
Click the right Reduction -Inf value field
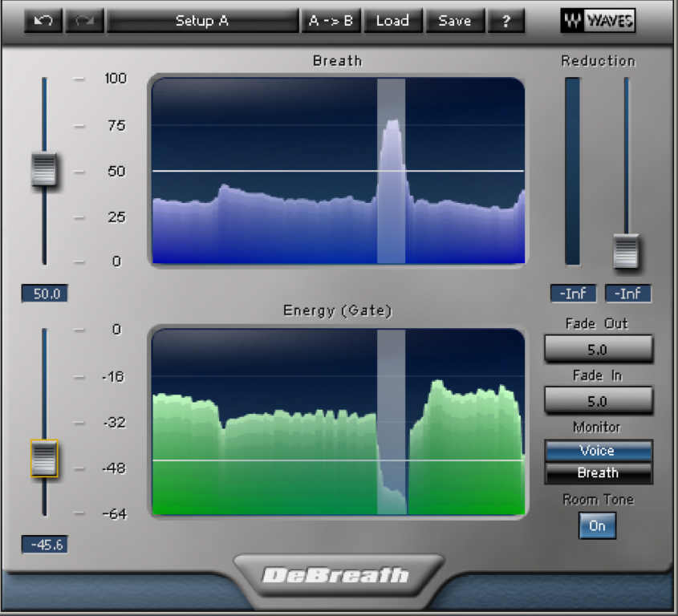click(x=627, y=294)
